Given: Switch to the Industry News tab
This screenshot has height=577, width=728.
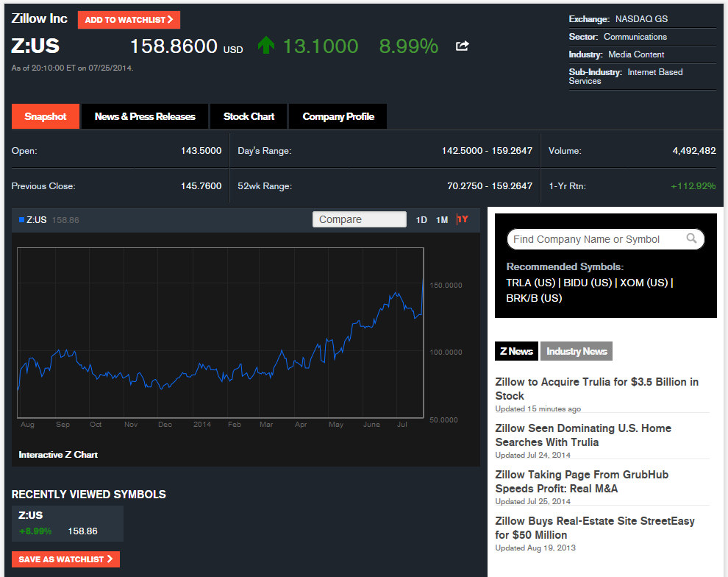Looking at the screenshot, I should (577, 351).
